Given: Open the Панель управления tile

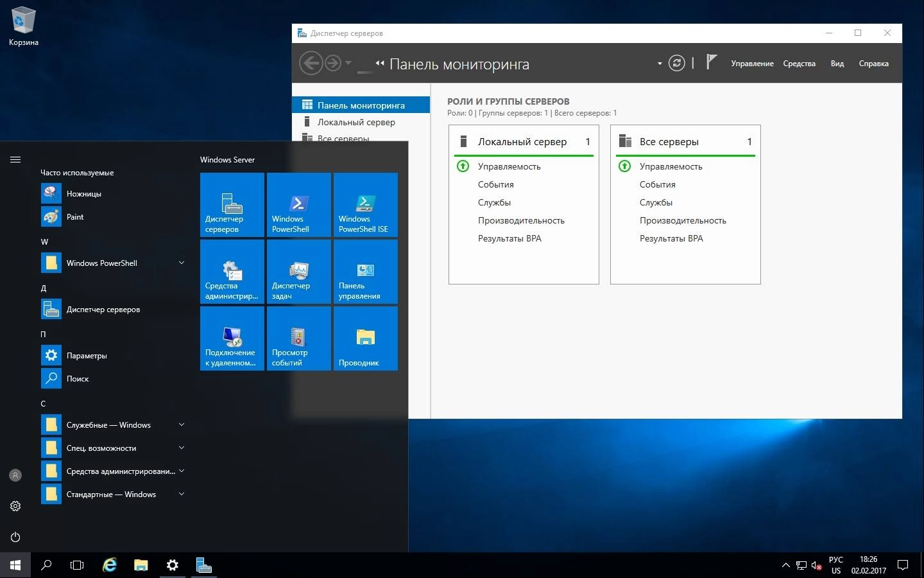Looking at the screenshot, I should [x=366, y=272].
